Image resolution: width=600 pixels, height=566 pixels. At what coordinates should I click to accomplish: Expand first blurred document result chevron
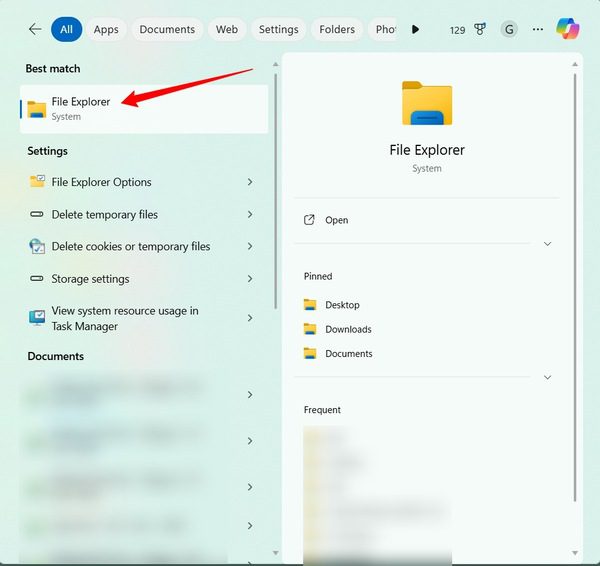250,395
